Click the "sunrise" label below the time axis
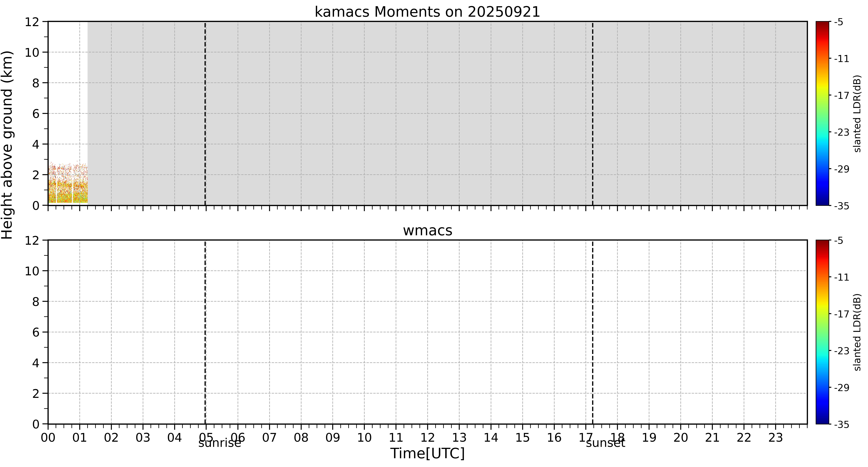868x467 pixels. point(220,443)
